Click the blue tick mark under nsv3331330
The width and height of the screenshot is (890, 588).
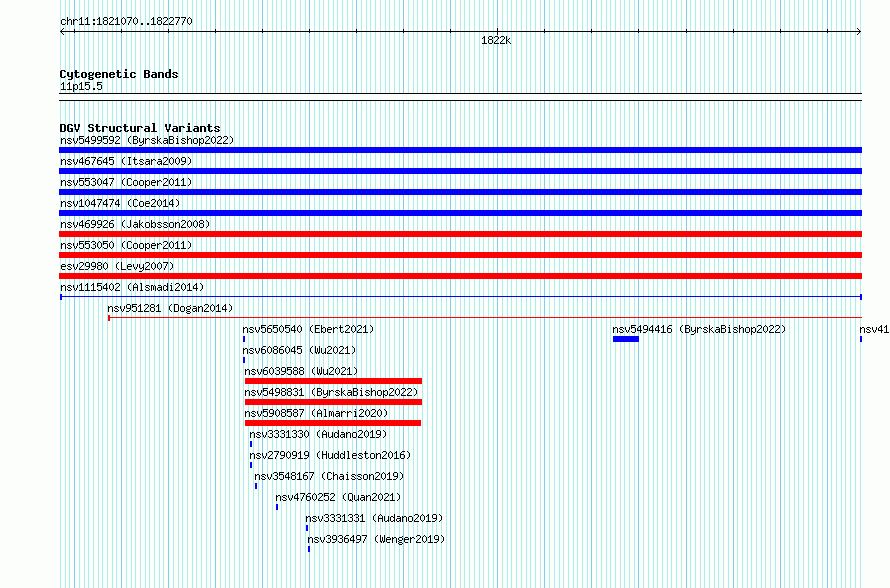pos(251,444)
